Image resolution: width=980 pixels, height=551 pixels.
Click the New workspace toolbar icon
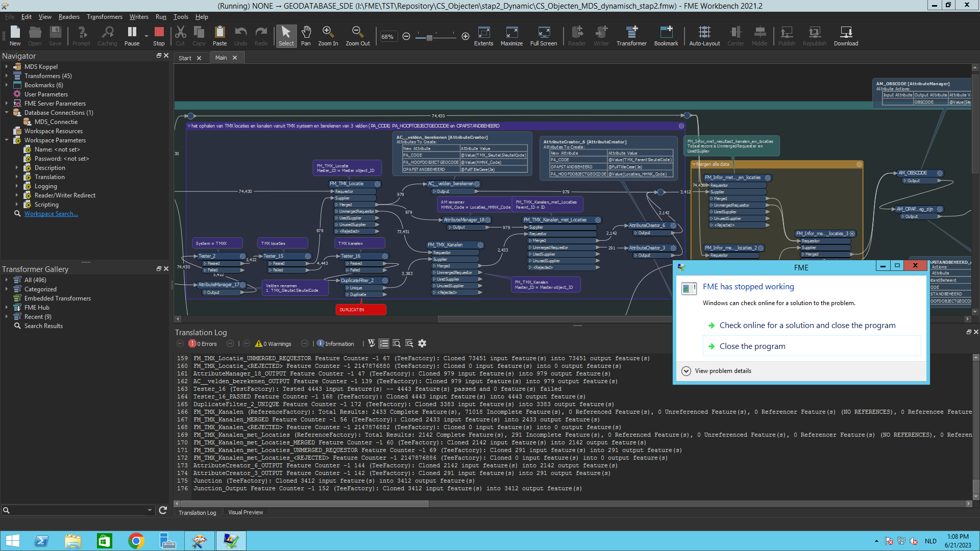(x=15, y=36)
